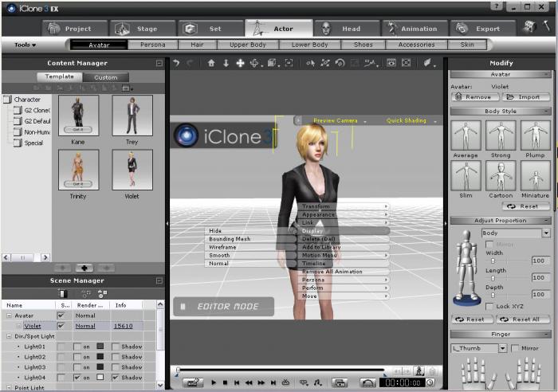Toggle the Avatar row show checkbox

pyautogui.click(x=61, y=316)
